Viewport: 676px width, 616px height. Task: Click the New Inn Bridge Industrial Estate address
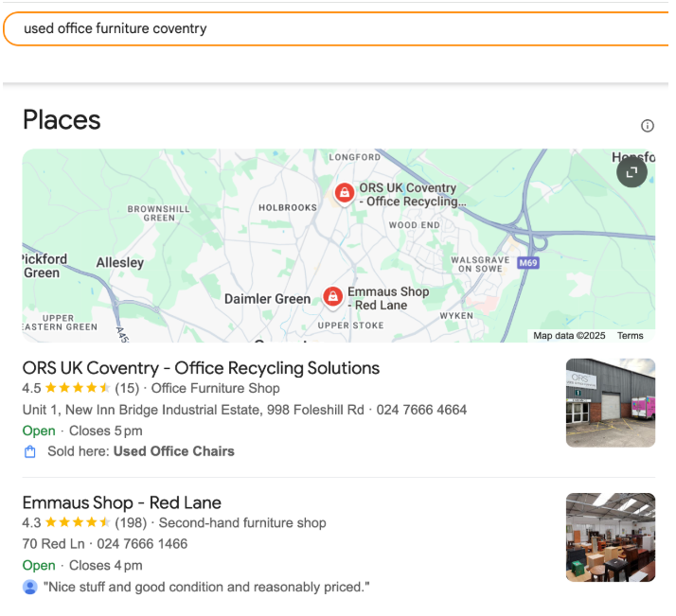193,410
